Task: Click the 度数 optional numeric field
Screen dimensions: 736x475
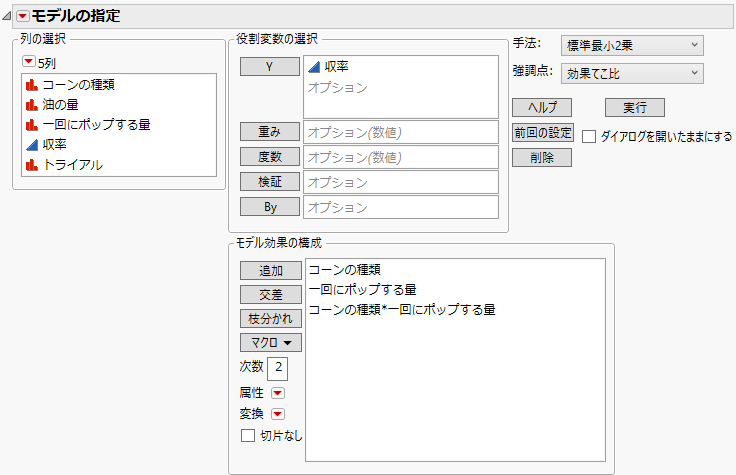Action: (401, 157)
